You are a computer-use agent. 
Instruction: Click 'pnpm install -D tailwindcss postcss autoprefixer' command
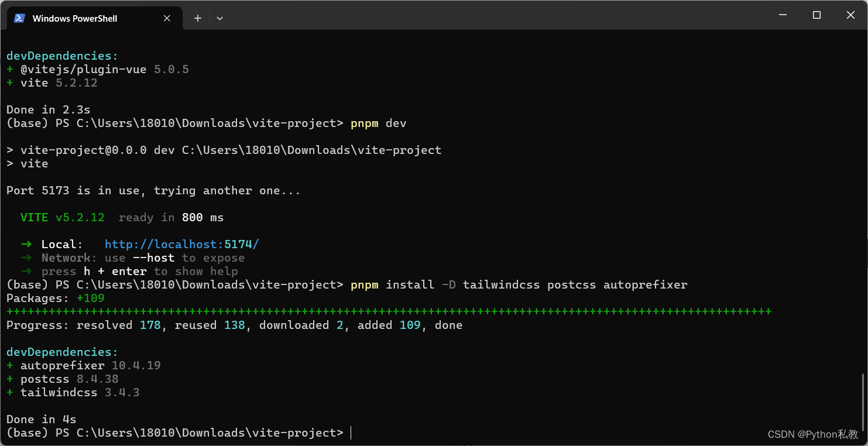519,284
